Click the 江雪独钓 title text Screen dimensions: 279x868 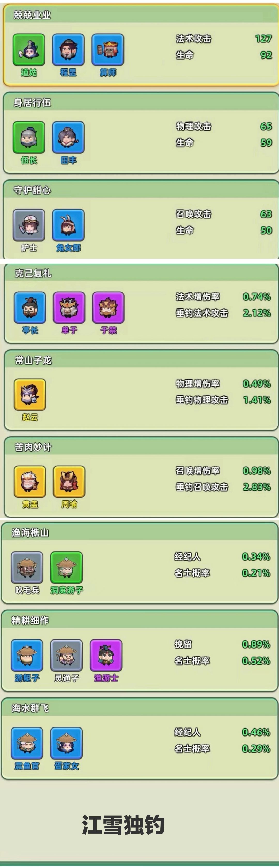123,825
